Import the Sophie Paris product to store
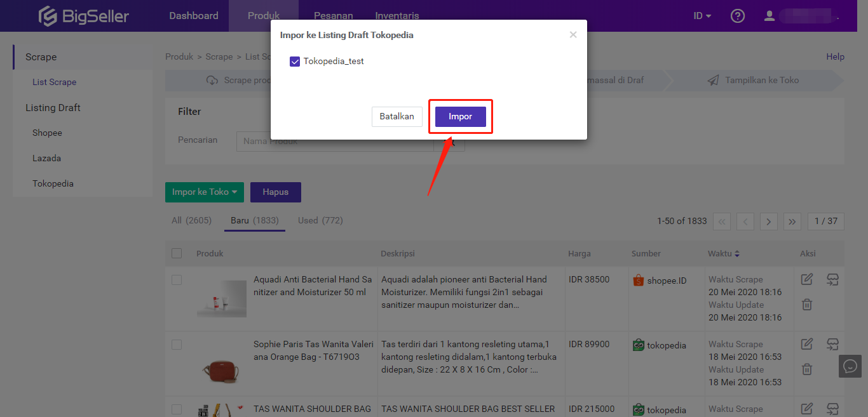The image size is (868, 417). pyautogui.click(x=832, y=344)
